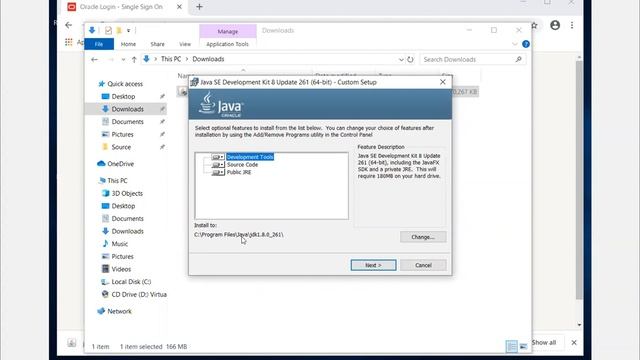Open browser Apps grid icon
Image resolution: width=640 pixels, height=360 pixels.
[69, 42]
